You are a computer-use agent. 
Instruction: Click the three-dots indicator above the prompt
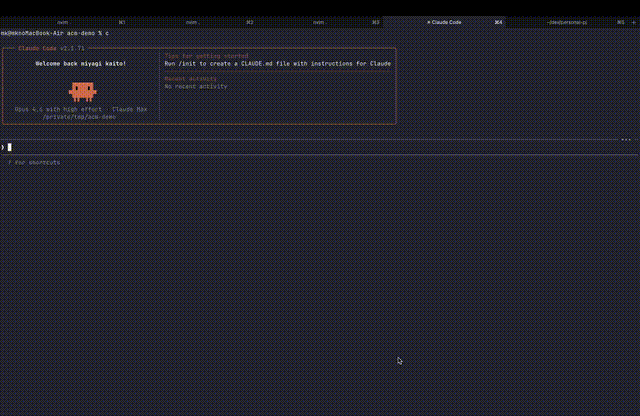(x=626, y=140)
